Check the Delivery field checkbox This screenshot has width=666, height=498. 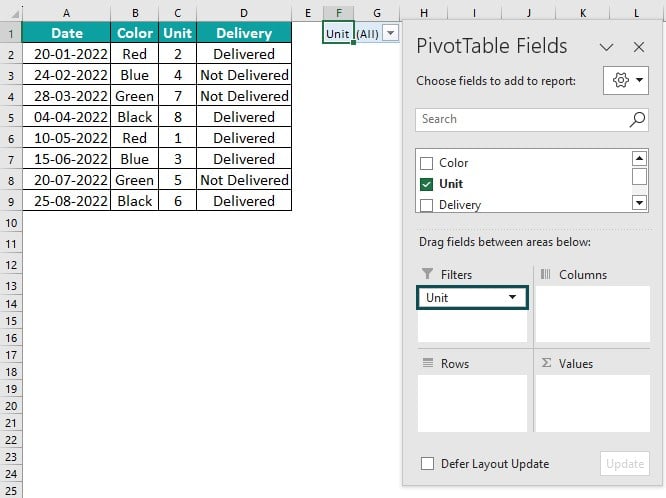[x=426, y=205]
